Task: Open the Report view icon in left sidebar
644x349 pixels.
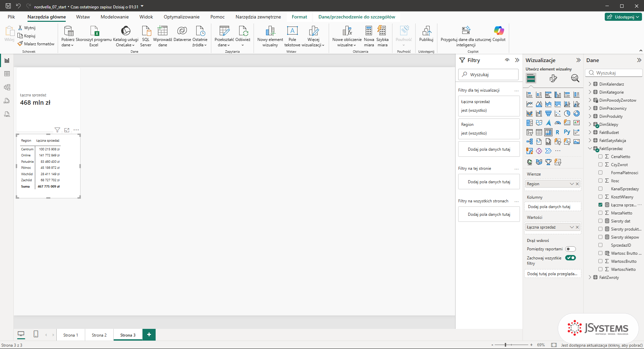Action: pos(7,60)
